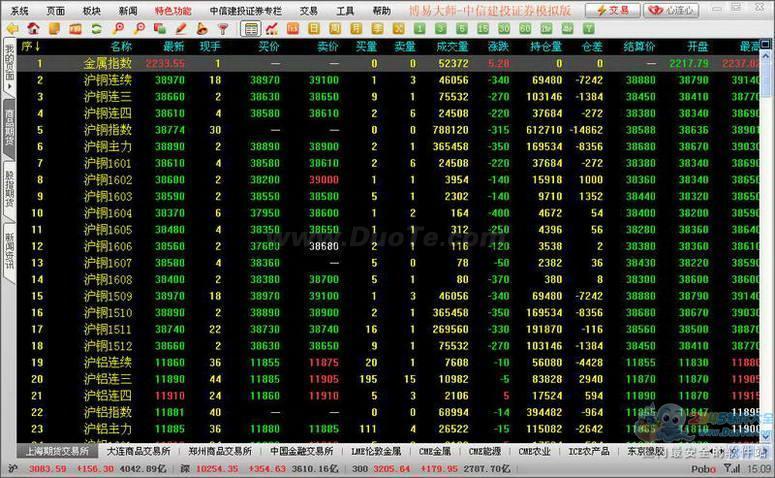The width and height of the screenshot is (775, 478).
Task: Select the 15-minute period icon
Action: pos(481,28)
